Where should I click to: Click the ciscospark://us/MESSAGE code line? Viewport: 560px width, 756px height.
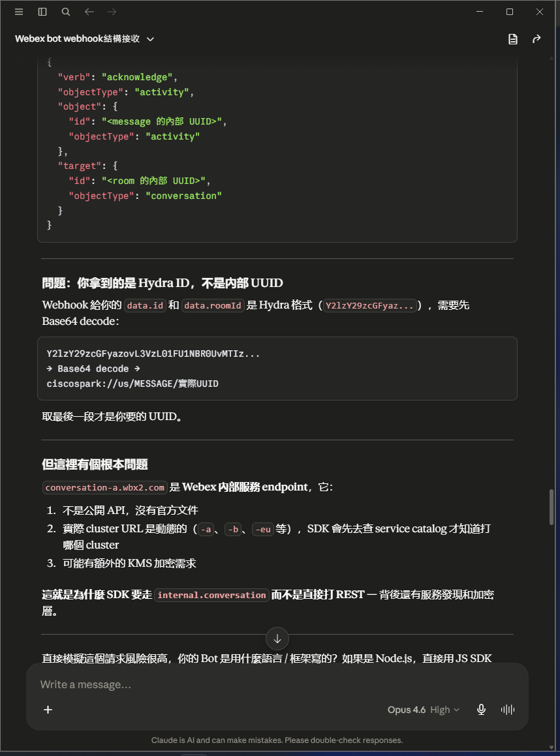coord(132,384)
